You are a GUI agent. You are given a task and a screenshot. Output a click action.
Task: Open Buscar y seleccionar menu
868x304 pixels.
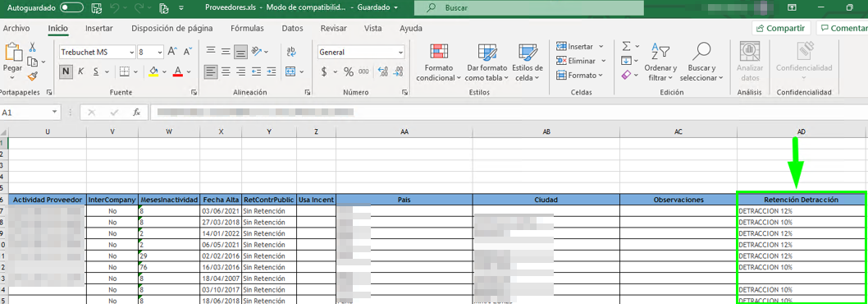[701, 62]
